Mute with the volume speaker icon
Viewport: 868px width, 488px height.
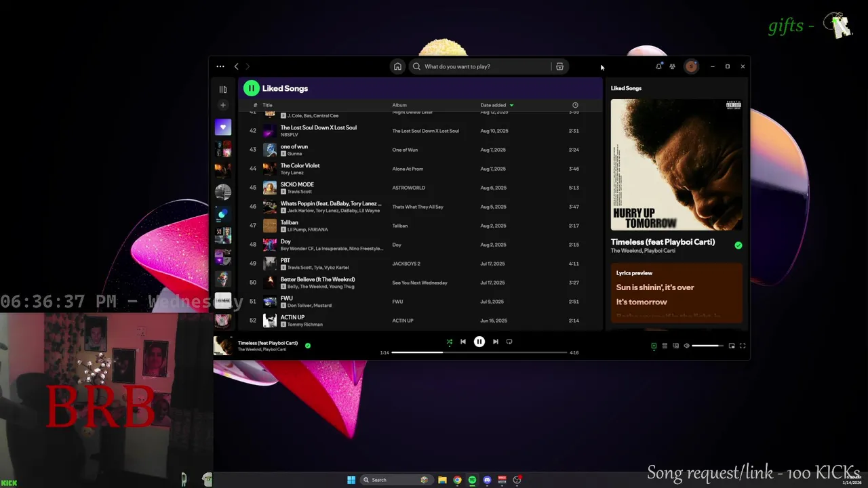pyautogui.click(x=686, y=346)
